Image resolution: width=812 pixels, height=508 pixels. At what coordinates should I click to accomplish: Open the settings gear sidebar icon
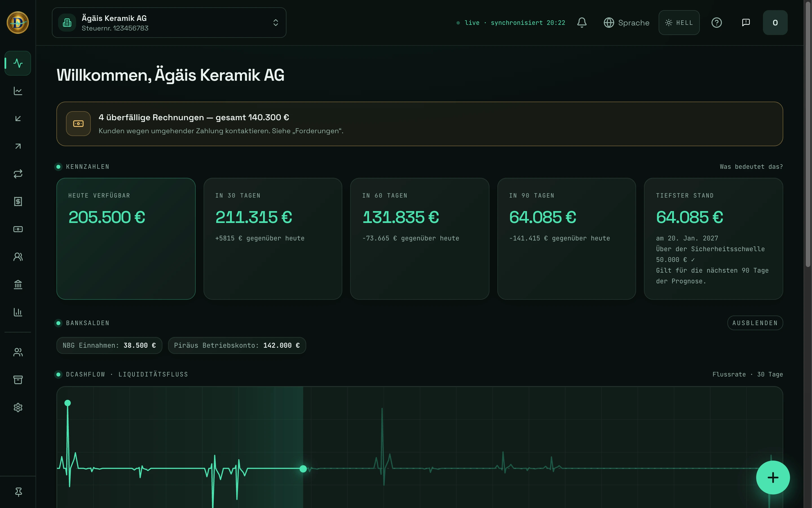pos(18,408)
